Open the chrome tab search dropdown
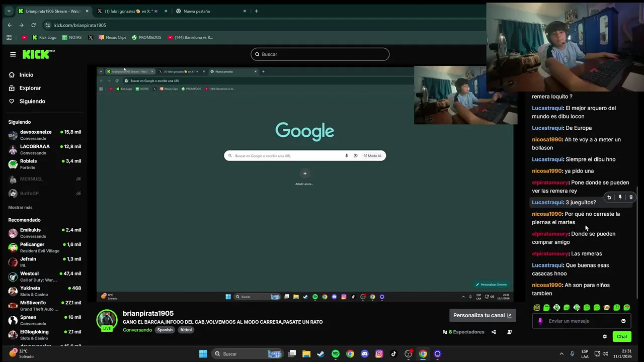This screenshot has width=644, height=362. pos(9,11)
